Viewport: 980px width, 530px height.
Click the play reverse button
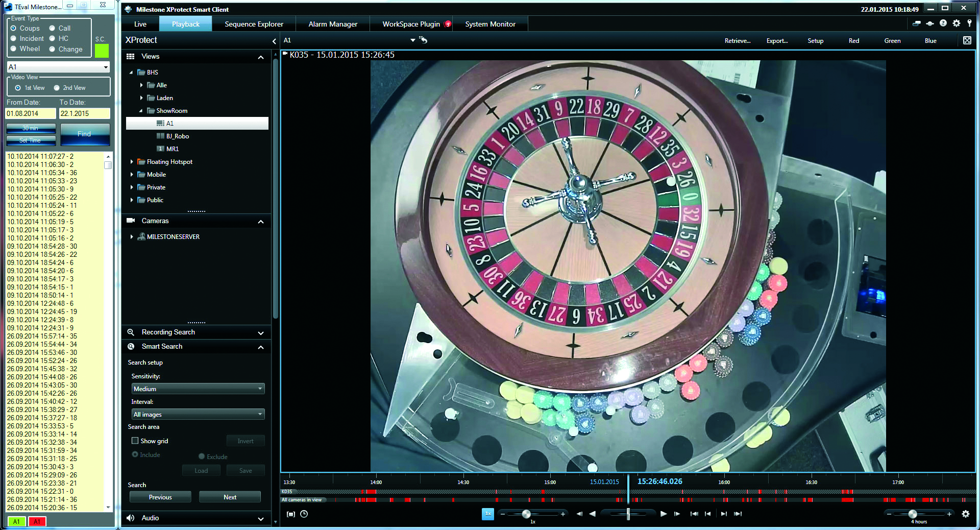click(593, 514)
